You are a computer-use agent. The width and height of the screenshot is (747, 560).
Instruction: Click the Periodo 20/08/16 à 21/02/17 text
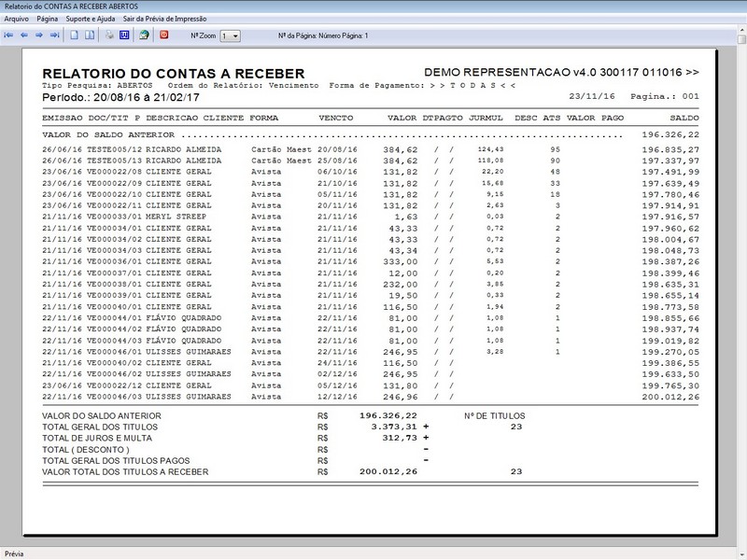coord(120,98)
